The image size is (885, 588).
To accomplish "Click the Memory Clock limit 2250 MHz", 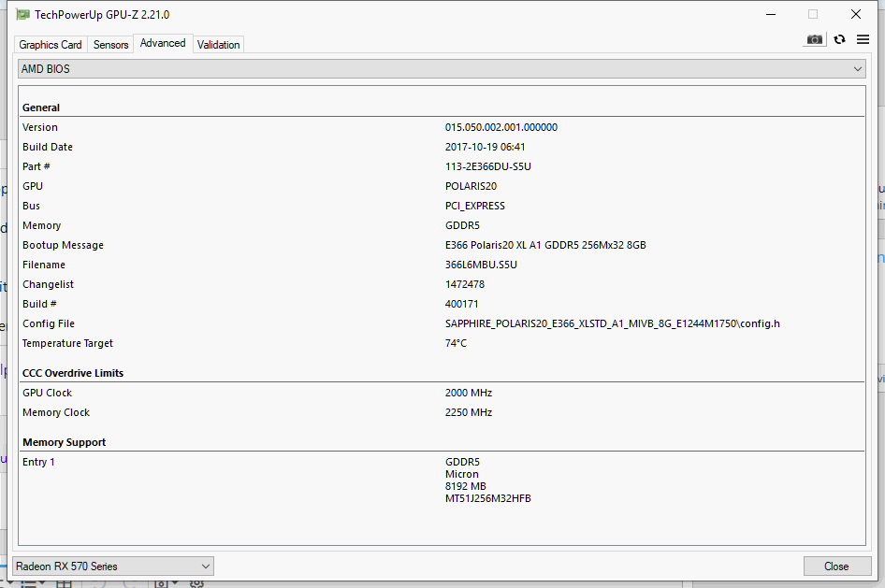I will [469, 412].
